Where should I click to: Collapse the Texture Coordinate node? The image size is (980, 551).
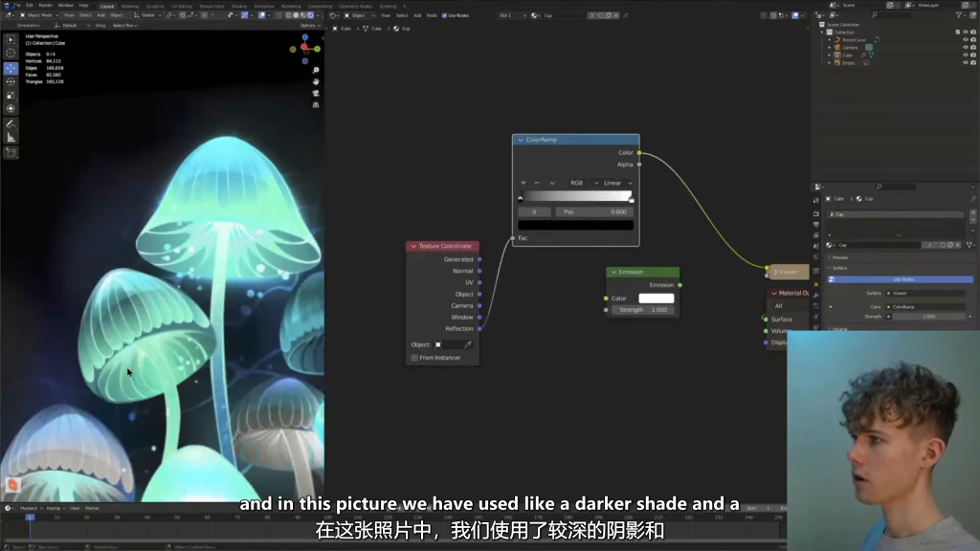coord(413,246)
